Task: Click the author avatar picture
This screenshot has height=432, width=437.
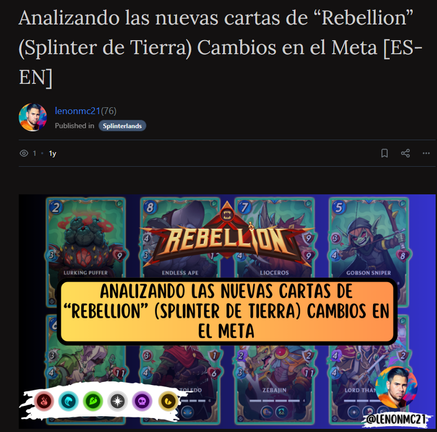Action: point(33,117)
